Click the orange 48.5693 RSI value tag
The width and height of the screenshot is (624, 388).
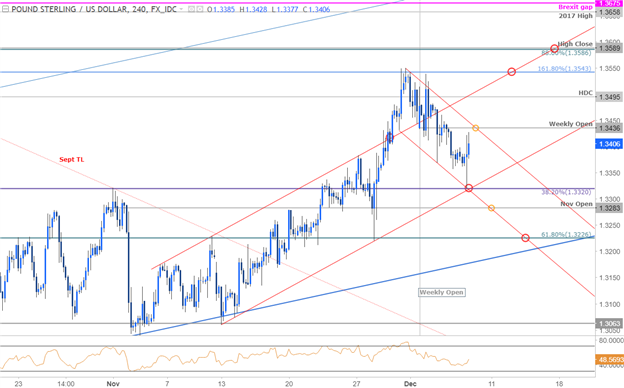(x=610, y=360)
